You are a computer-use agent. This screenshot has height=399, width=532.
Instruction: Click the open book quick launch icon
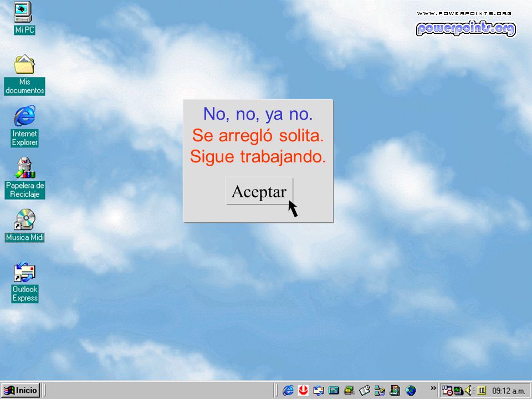(x=365, y=391)
